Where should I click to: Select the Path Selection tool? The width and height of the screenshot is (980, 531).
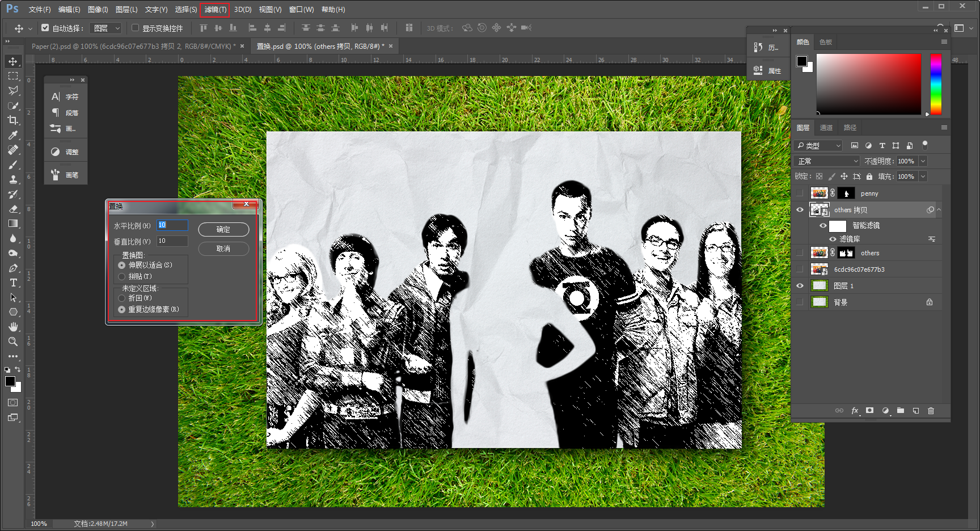tap(13, 297)
